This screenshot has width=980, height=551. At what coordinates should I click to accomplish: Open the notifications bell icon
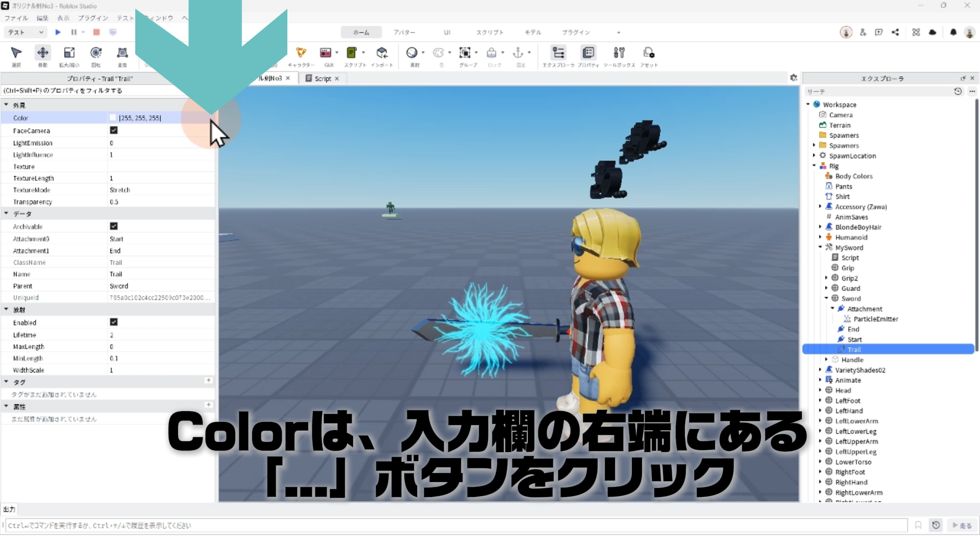point(953,32)
